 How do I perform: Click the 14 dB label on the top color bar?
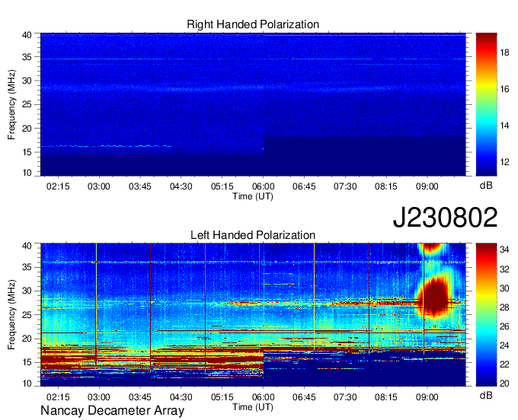504,126
